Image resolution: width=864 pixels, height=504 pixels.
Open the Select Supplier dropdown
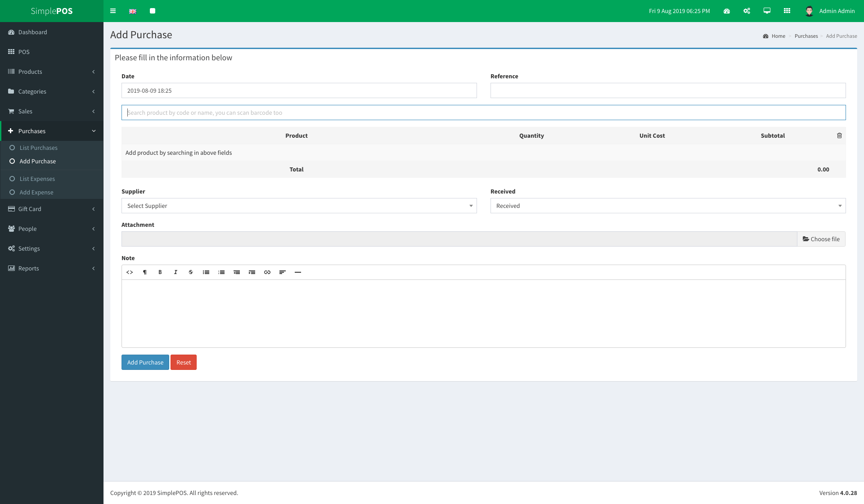click(299, 206)
